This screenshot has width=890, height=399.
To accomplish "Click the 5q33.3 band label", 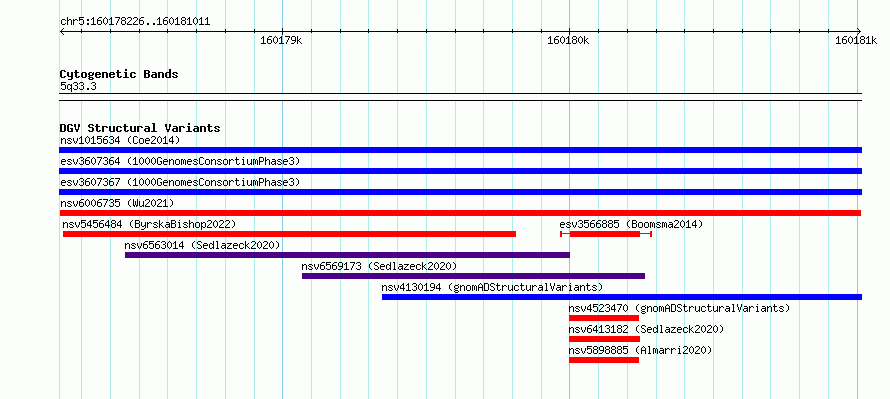I will click(x=78, y=87).
